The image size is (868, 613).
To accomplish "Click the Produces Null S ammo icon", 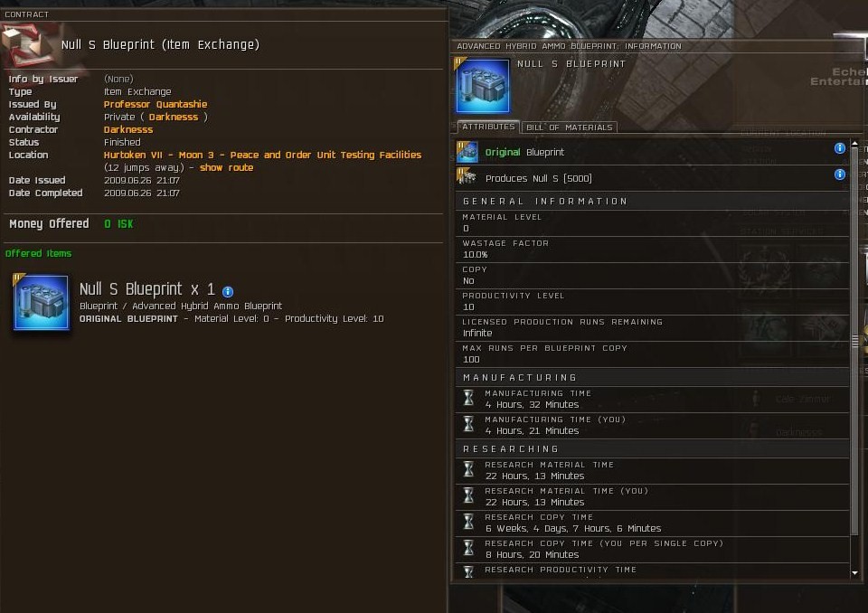I will coord(467,177).
